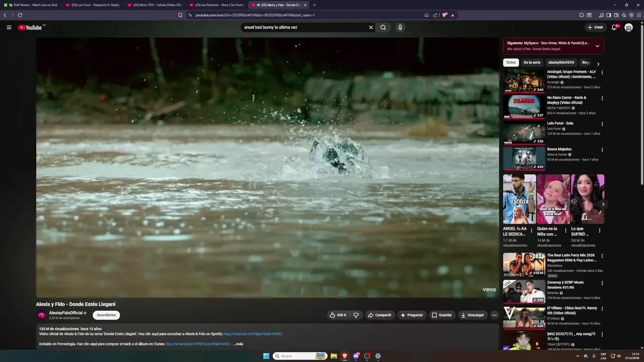Open options for Besos Mojados video
Viewport: 644px width, 362px height.
pyautogui.click(x=602, y=150)
